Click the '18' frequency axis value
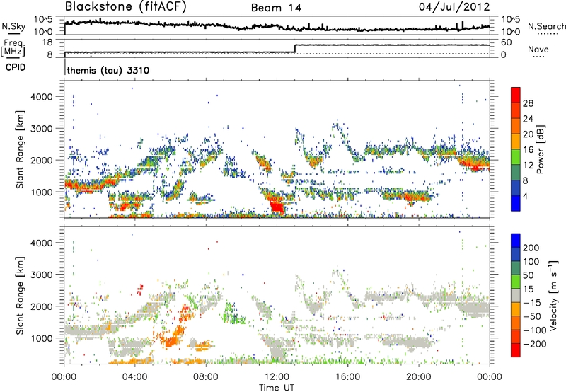The height and width of the screenshot is (392, 566). click(x=47, y=42)
